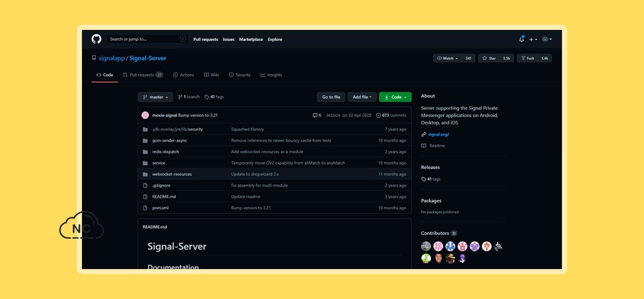Image resolution: width=644 pixels, height=299 pixels.
Task: Open the commit comments icon showing 6
Action: (x=317, y=115)
